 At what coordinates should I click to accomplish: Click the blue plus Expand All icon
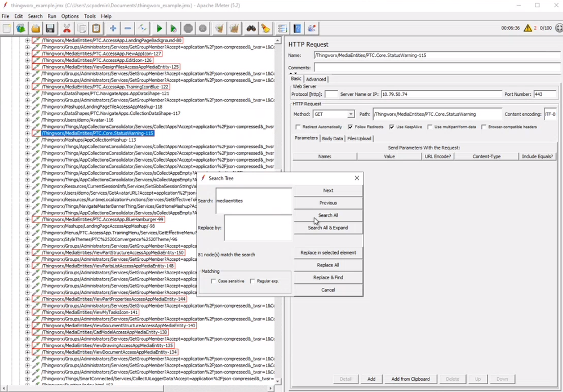pyautogui.click(x=113, y=28)
